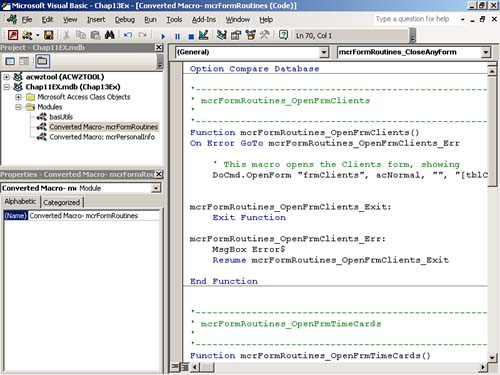Open the Tools menu

(174, 20)
